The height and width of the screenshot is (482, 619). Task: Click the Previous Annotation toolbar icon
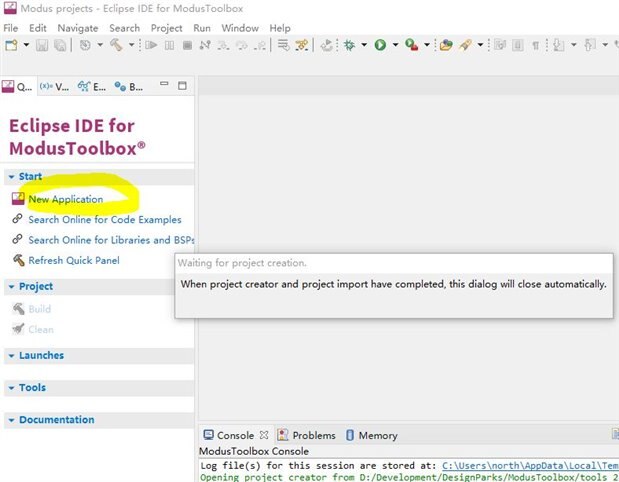(x=590, y=45)
